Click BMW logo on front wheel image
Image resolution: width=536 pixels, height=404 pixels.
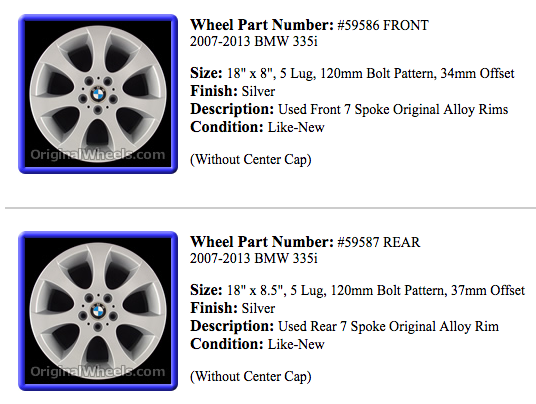click(x=98, y=94)
